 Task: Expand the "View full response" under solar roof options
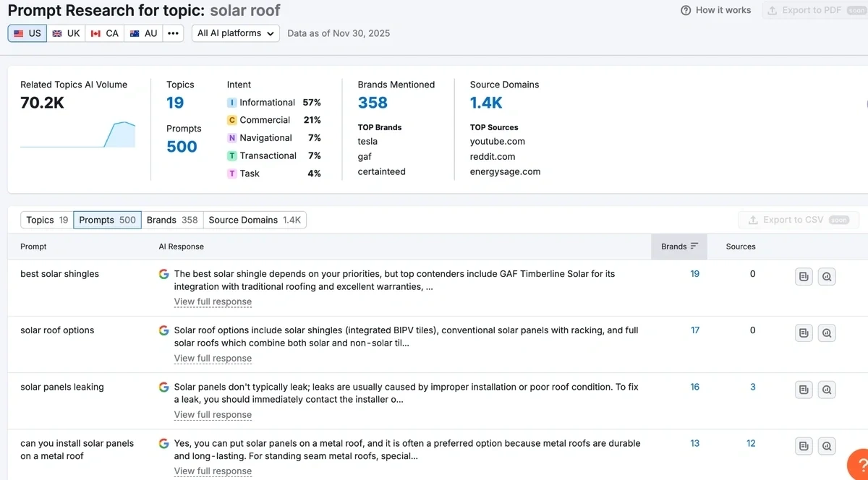coord(212,358)
